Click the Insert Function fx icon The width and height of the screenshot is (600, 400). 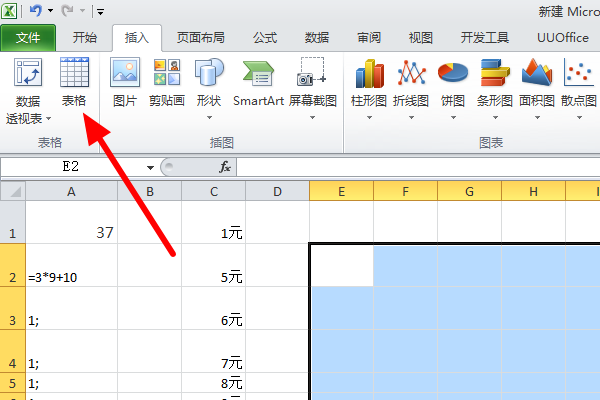(x=225, y=167)
